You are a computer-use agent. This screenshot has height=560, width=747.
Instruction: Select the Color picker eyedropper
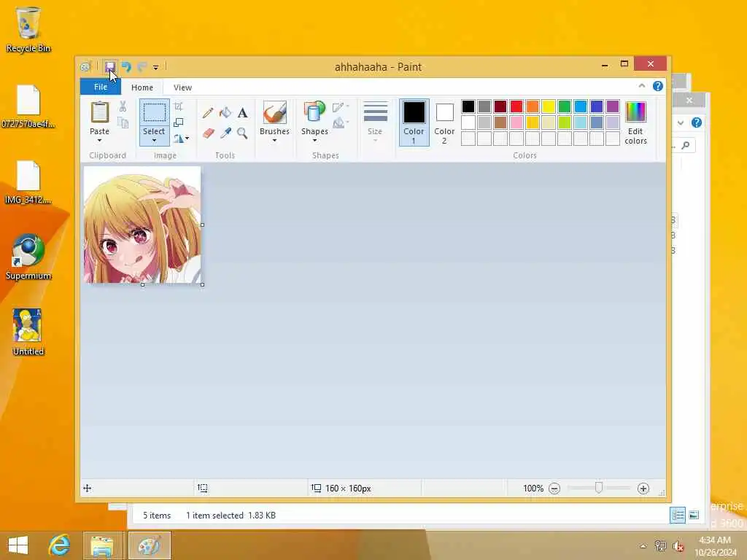pos(225,133)
